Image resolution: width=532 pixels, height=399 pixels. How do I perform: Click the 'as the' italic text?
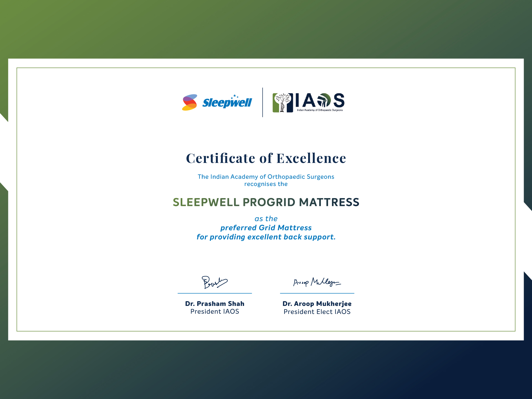[266, 219]
